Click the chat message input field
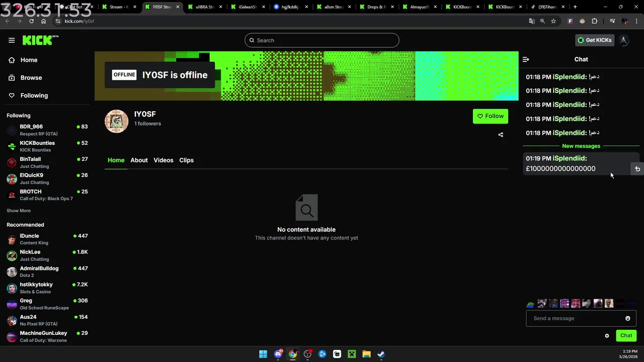The width and height of the screenshot is (644, 362). (576, 318)
